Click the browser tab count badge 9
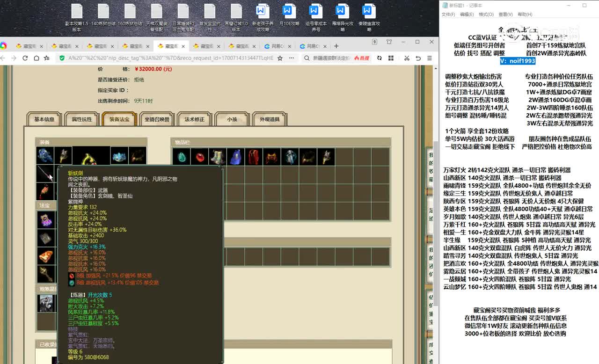Viewport: 599px width, 364px height. point(374,42)
